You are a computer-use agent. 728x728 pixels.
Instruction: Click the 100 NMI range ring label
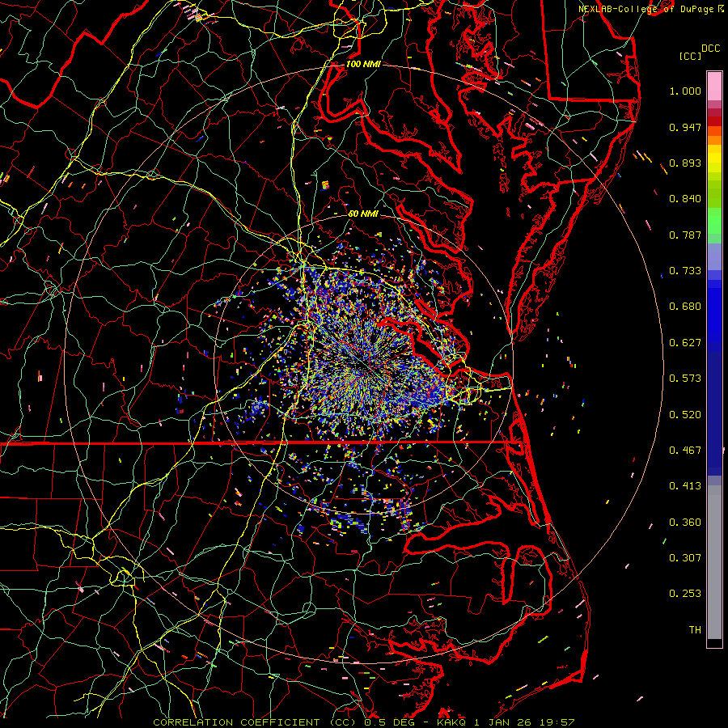363,64
